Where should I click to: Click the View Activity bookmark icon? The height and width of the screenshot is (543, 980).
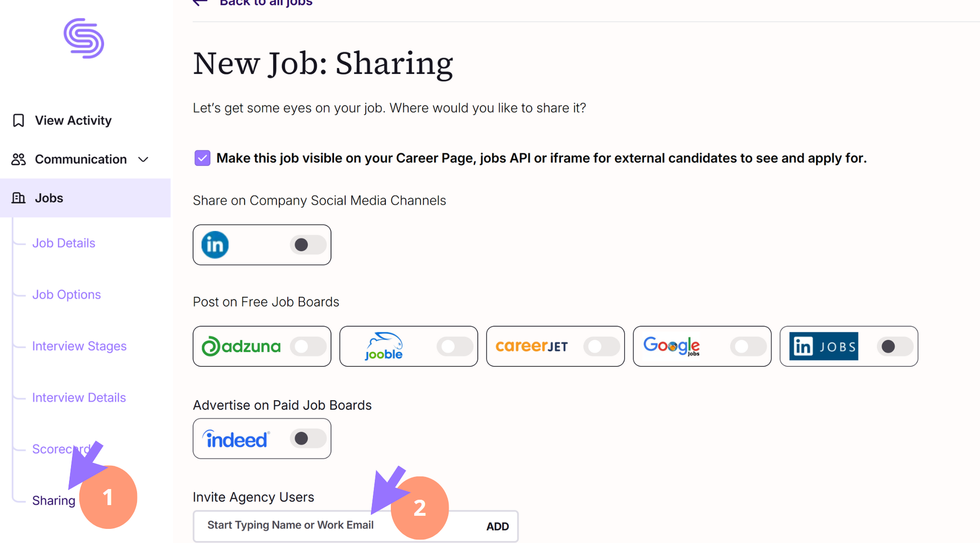pyautogui.click(x=18, y=121)
